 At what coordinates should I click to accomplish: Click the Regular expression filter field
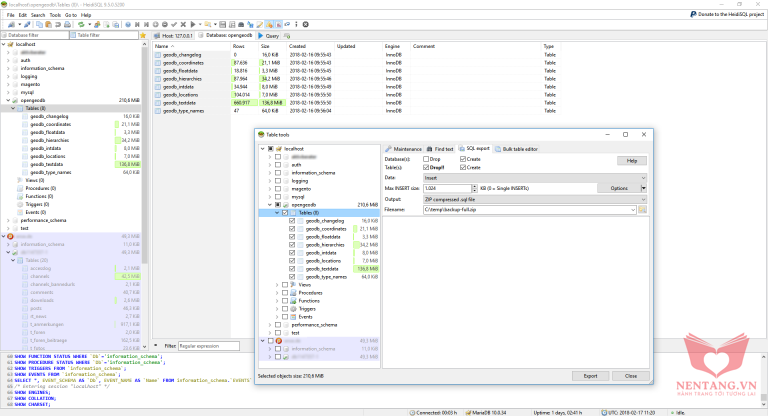(209, 345)
